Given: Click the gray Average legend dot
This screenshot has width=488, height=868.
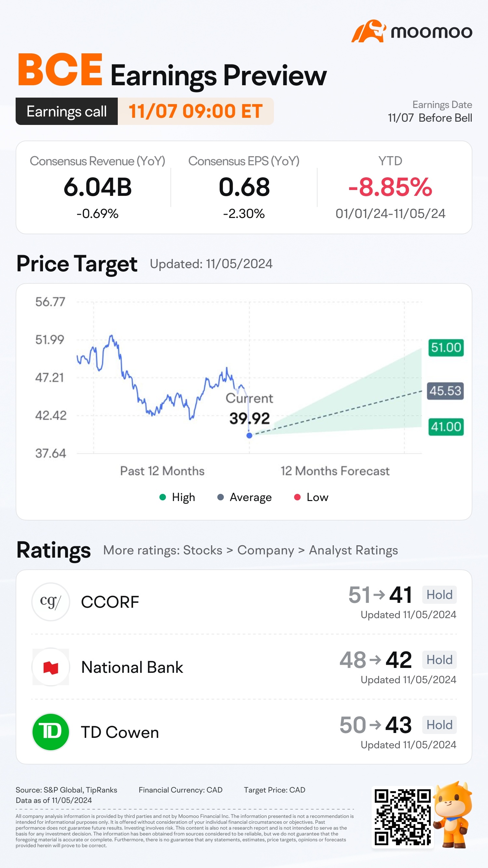Looking at the screenshot, I should coord(220,497).
